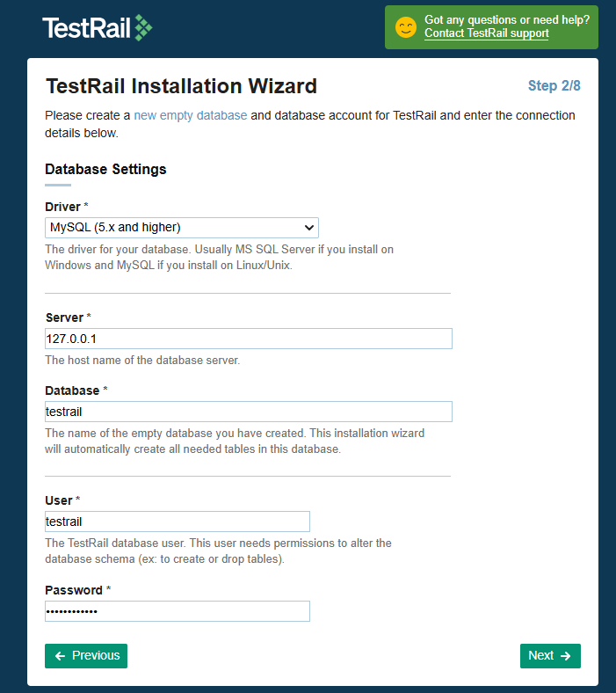
Task: Click the Step 2/8 progress indicator
Action: click(554, 86)
